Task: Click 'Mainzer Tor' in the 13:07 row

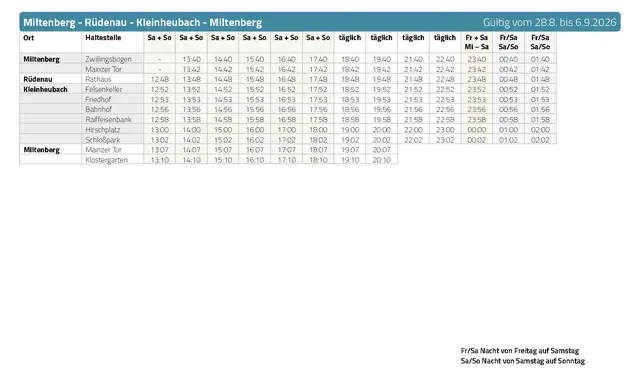Action: [x=103, y=150]
